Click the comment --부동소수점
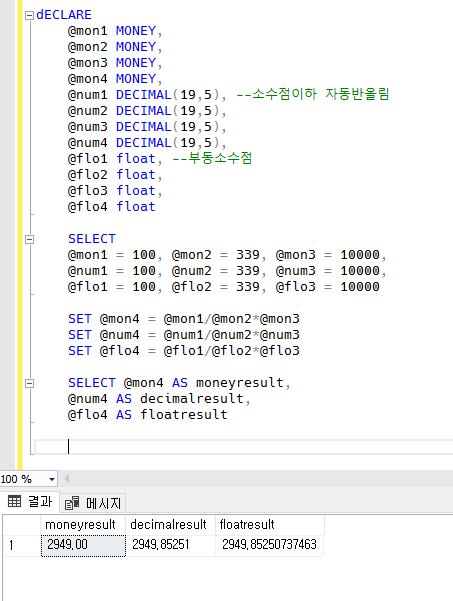The image size is (453, 601). click(212, 158)
